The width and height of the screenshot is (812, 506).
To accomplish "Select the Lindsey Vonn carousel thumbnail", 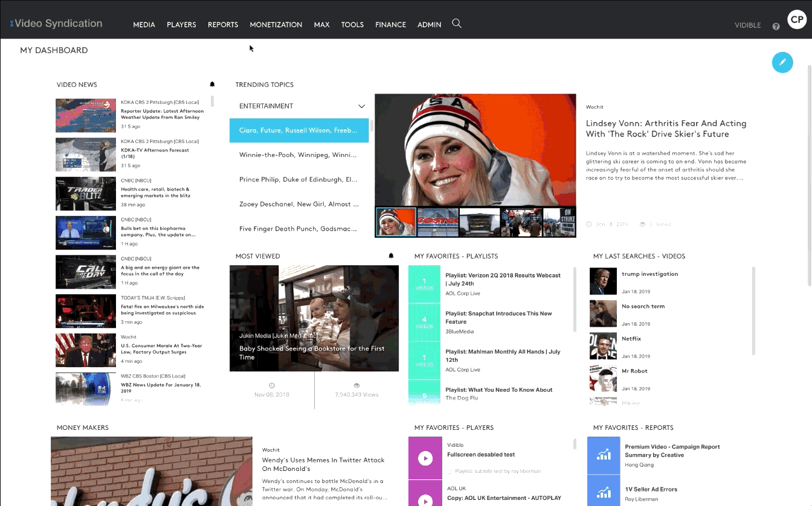I will coord(396,222).
